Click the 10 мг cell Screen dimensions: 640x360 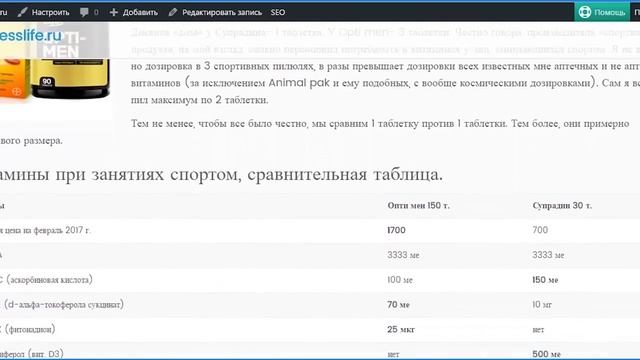coord(542,304)
